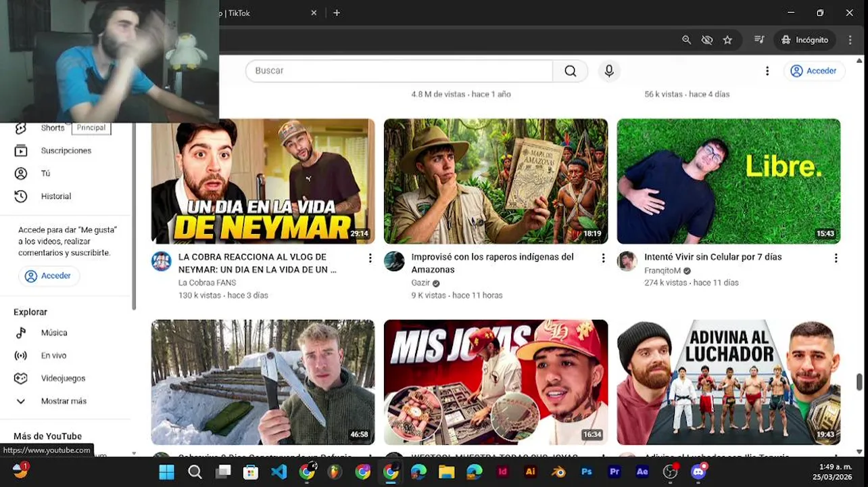Open Historial in the sidebar

point(55,196)
